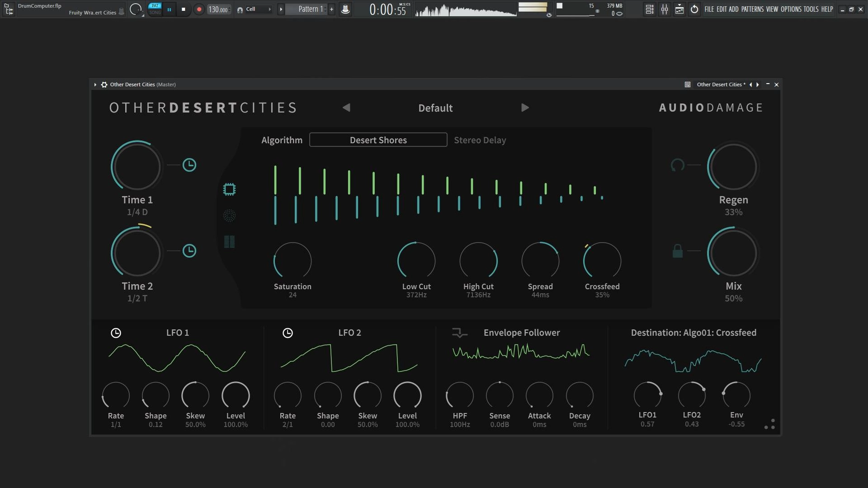868x488 pixels.
Task: Open FL Studio VIEW menu
Action: pyautogui.click(x=772, y=9)
